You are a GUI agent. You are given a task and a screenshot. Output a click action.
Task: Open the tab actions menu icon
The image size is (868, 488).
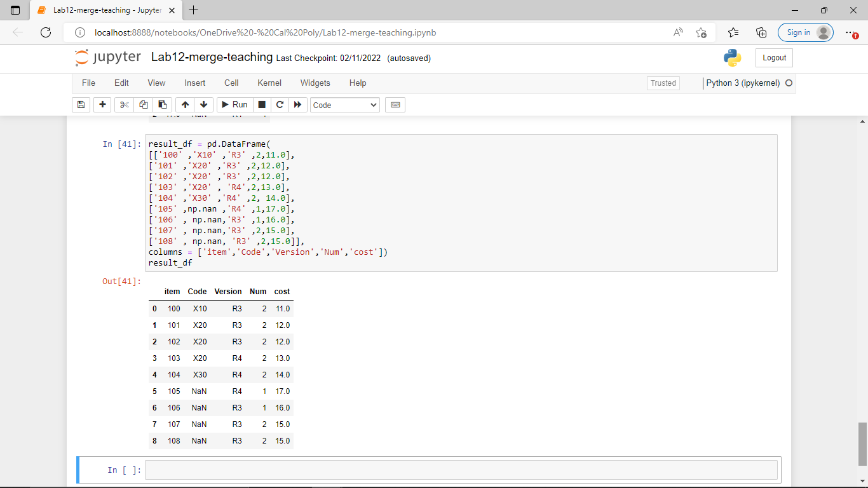pos(15,10)
